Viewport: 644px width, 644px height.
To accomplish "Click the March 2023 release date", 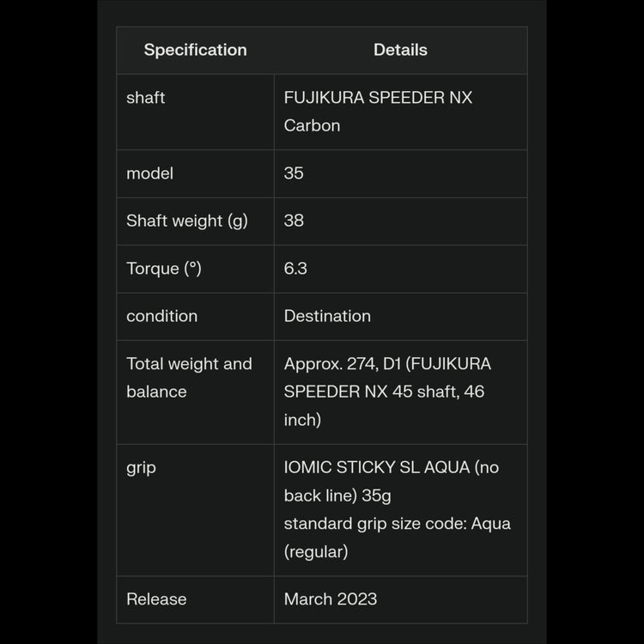I will tap(331, 599).
